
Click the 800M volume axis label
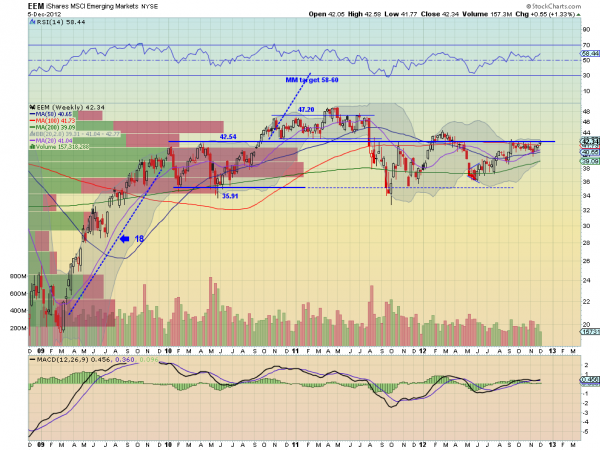pyautogui.click(x=18, y=276)
